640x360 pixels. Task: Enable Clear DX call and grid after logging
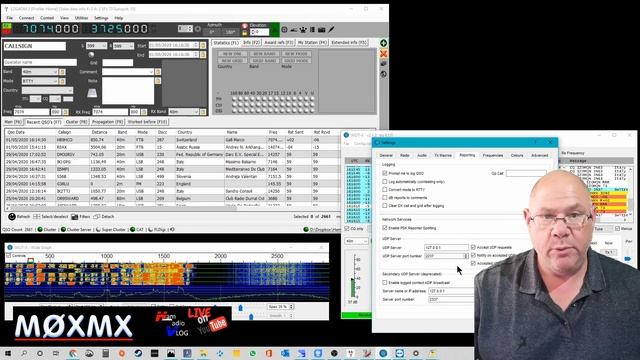pos(385,206)
